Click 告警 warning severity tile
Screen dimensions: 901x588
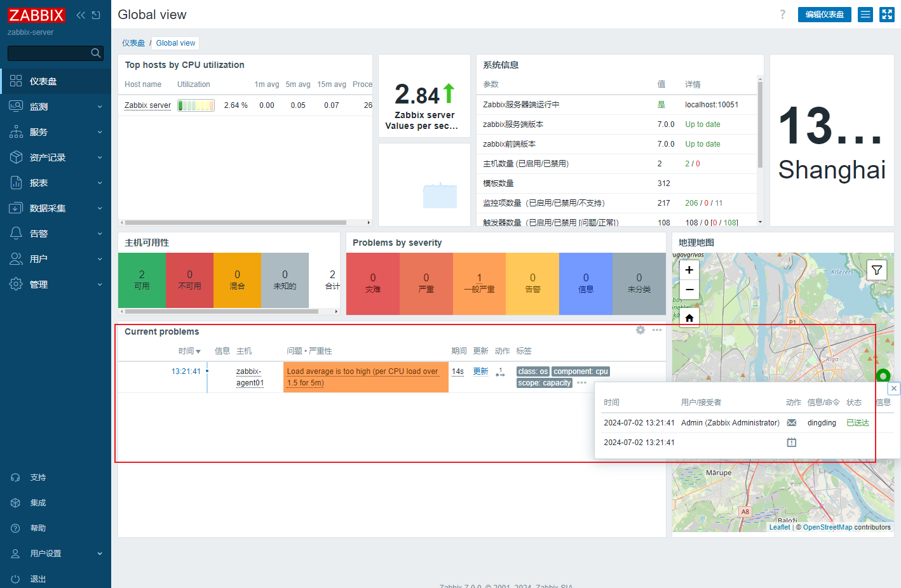tap(532, 284)
